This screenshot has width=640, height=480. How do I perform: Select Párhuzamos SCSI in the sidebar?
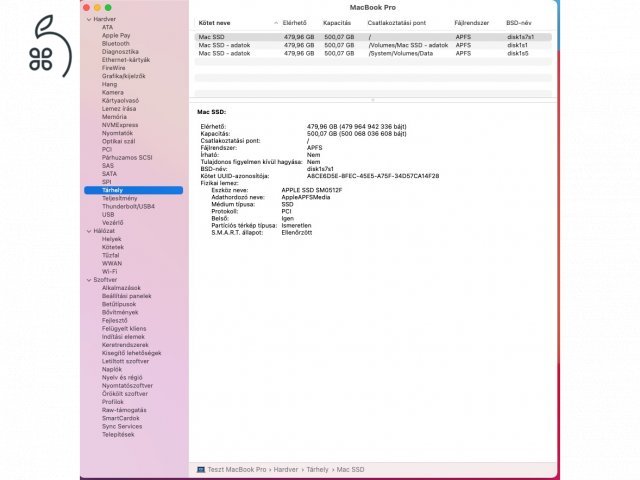[127, 158]
